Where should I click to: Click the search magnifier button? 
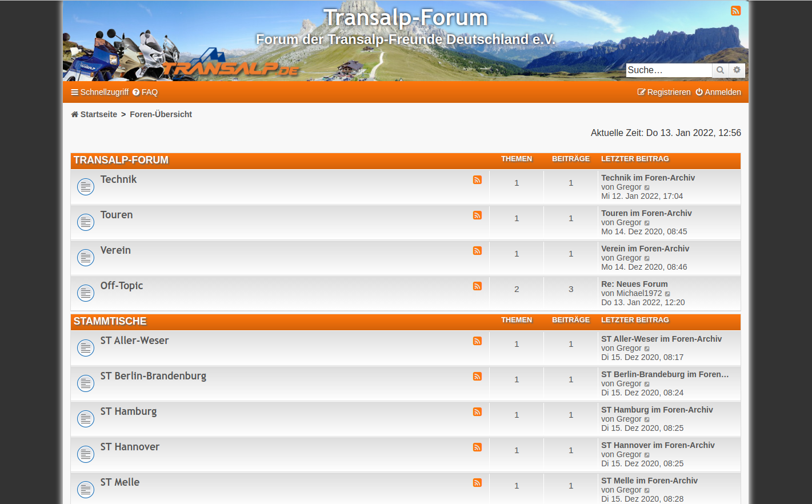click(720, 70)
